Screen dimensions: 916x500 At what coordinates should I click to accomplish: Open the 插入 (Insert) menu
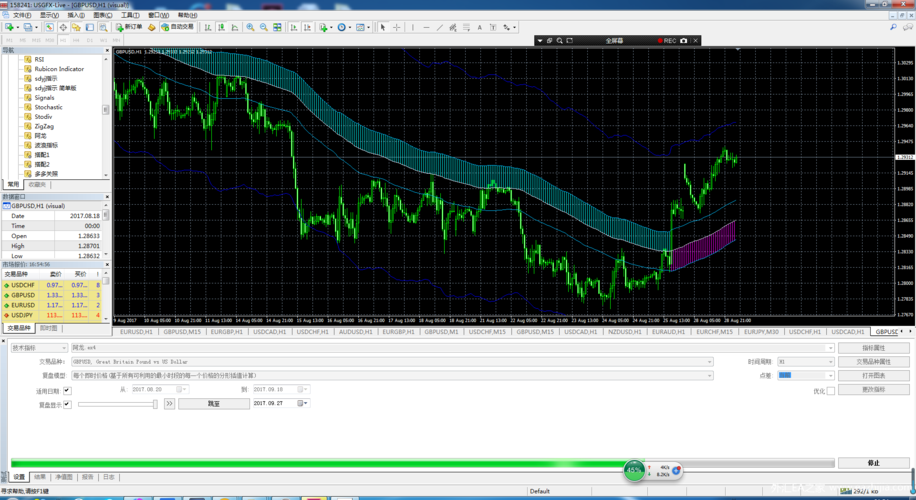(76, 15)
